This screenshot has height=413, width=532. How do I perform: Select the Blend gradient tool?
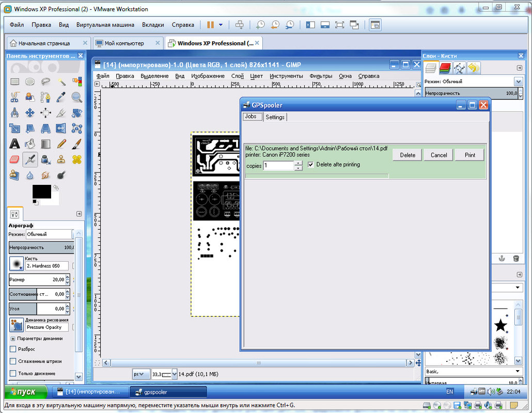pyautogui.click(x=45, y=144)
